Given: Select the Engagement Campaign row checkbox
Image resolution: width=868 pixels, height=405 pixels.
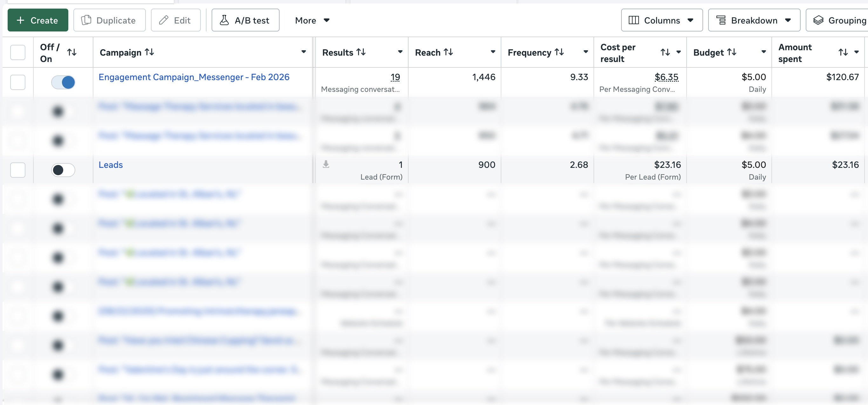Looking at the screenshot, I should (18, 82).
